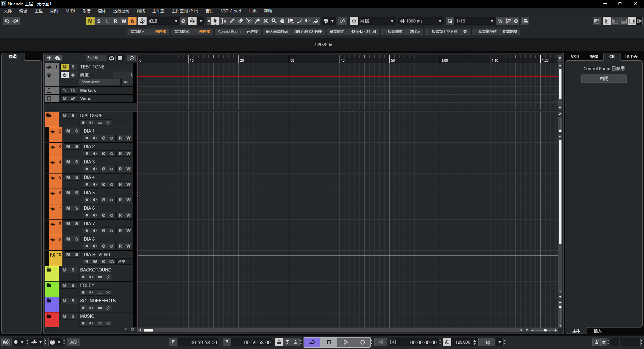Select the Split (scissors) tool
The height and width of the screenshot is (349, 644).
pos(249,21)
